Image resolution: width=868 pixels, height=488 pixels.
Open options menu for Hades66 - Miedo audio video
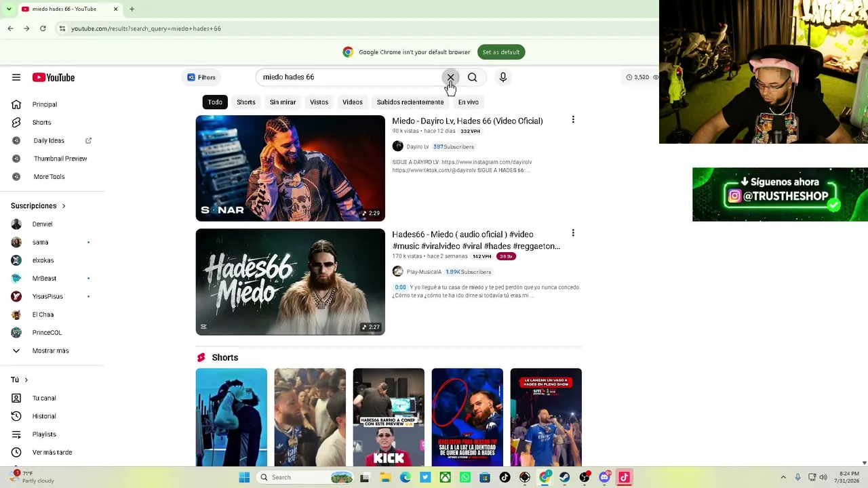pyautogui.click(x=573, y=232)
